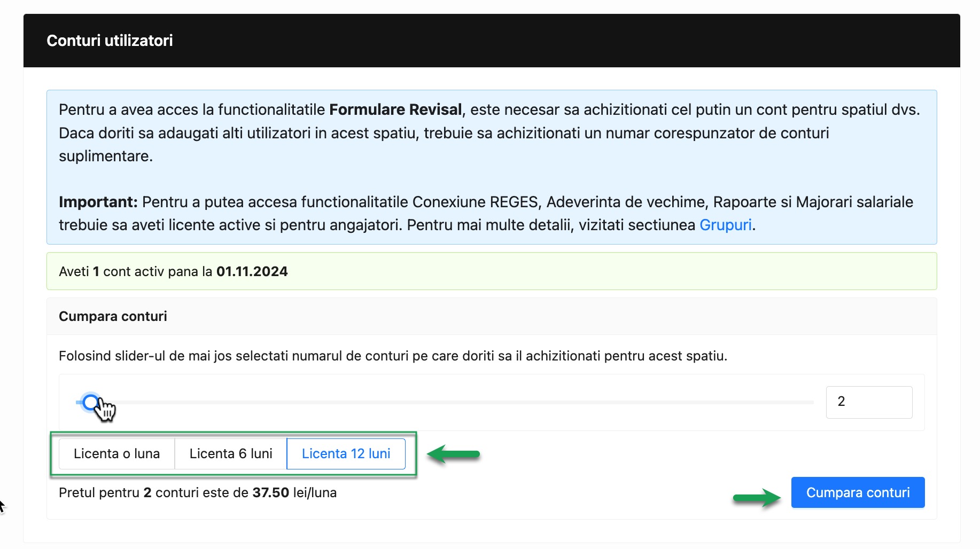Click the Cumpara conturi blue button
This screenshot has height=549, width=980.
(x=858, y=492)
